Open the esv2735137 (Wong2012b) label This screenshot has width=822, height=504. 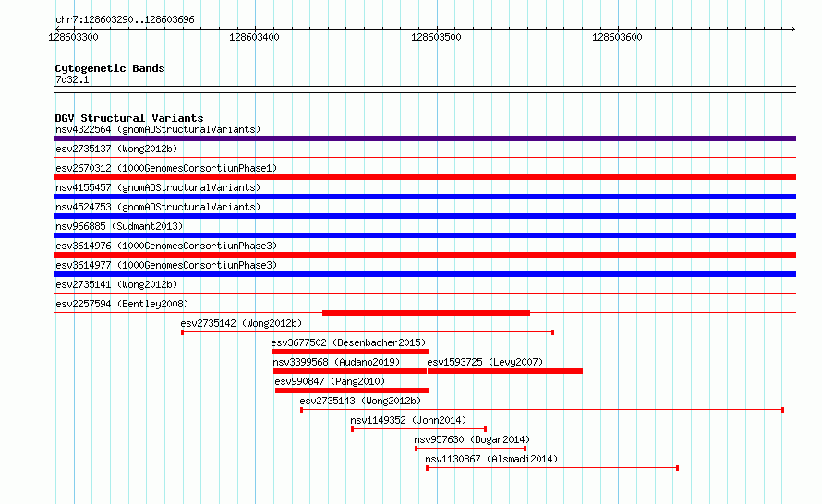coord(116,149)
